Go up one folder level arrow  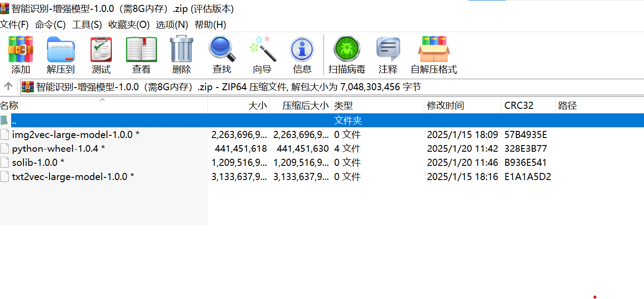coord(8,86)
